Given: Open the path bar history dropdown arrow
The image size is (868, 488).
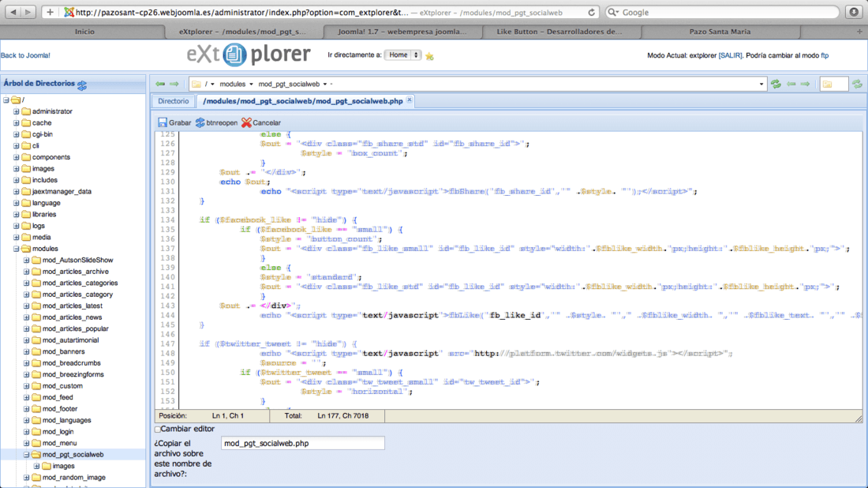Looking at the screenshot, I should [761, 84].
